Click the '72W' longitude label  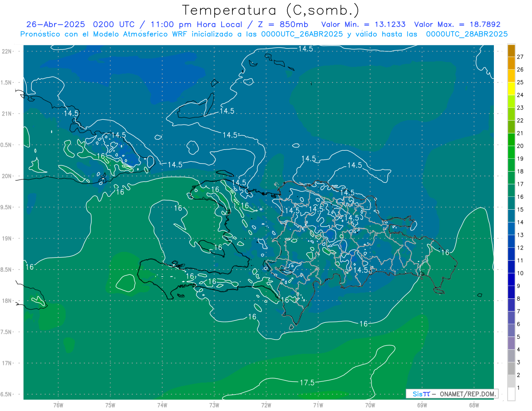pos(266,405)
